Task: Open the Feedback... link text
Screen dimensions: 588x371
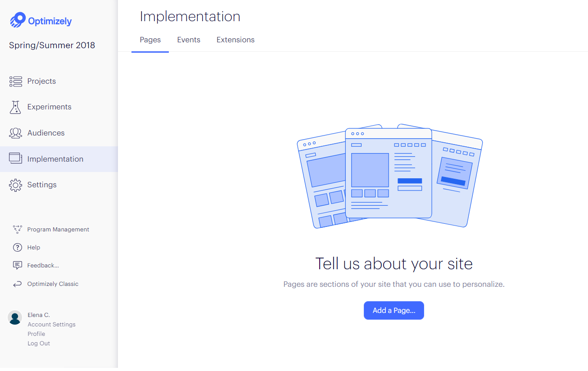Action: tap(43, 266)
